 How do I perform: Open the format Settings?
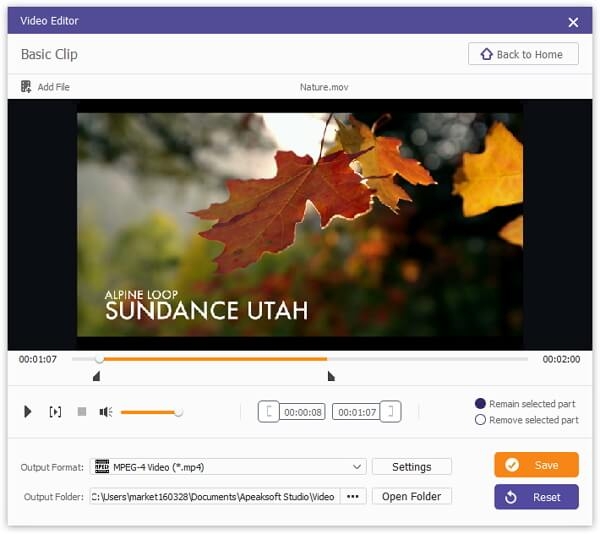point(411,467)
